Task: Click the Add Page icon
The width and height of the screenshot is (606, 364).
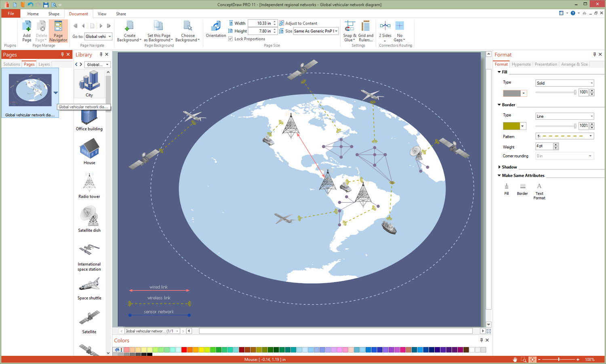Action: point(27,27)
